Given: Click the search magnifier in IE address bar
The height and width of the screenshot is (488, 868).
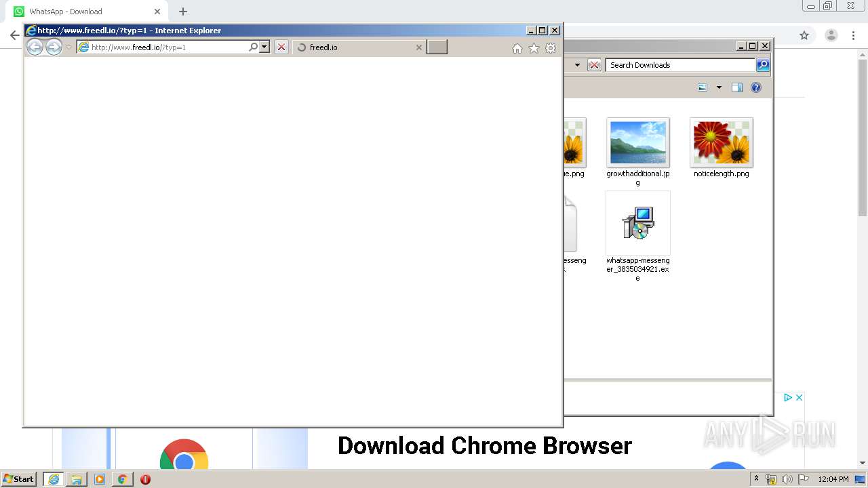Looking at the screenshot, I should point(254,47).
